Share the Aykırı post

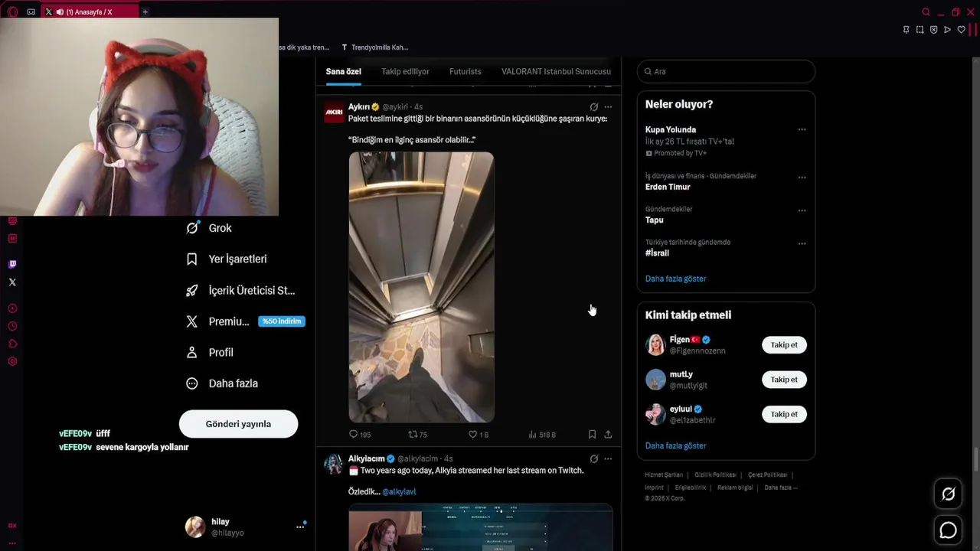pos(608,435)
